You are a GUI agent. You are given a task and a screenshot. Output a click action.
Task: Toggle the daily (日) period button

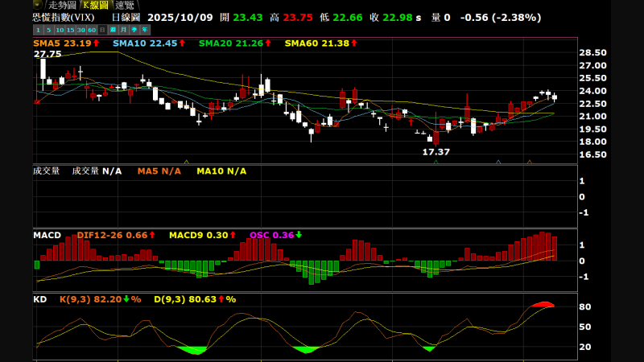[102, 30]
